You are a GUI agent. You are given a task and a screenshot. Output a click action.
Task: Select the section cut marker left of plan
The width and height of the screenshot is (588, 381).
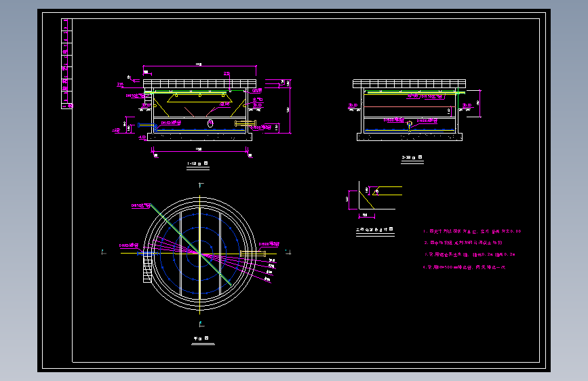click(104, 252)
